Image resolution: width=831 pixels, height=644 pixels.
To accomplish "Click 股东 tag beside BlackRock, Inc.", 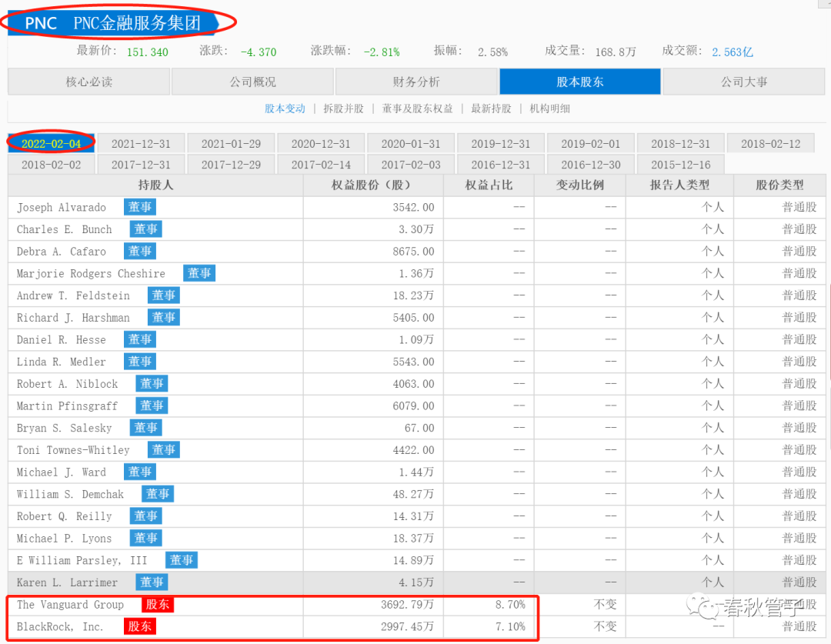I will tap(140, 626).
